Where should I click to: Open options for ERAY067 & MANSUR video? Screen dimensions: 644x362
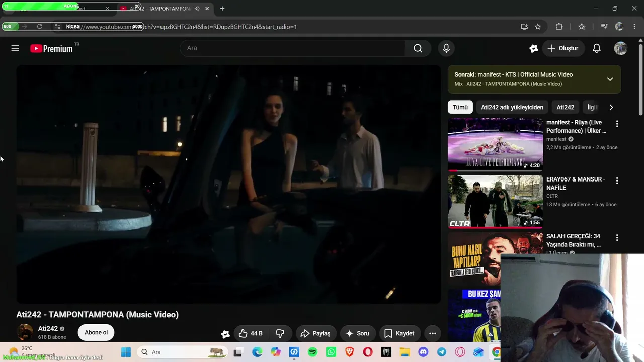(x=617, y=180)
